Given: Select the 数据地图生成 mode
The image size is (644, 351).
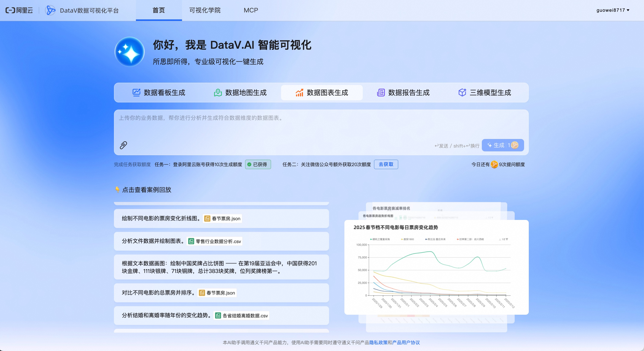Looking at the screenshot, I should tap(240, 93).
